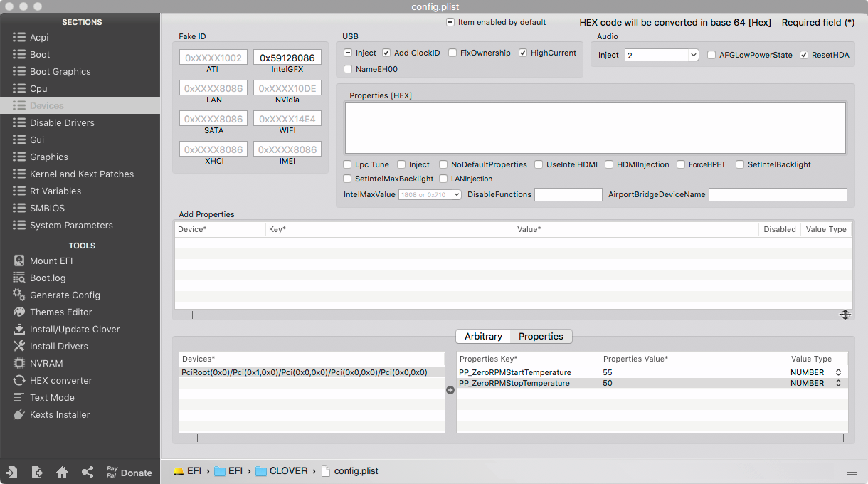Click the DisableFunctions input field

[568, 194]
